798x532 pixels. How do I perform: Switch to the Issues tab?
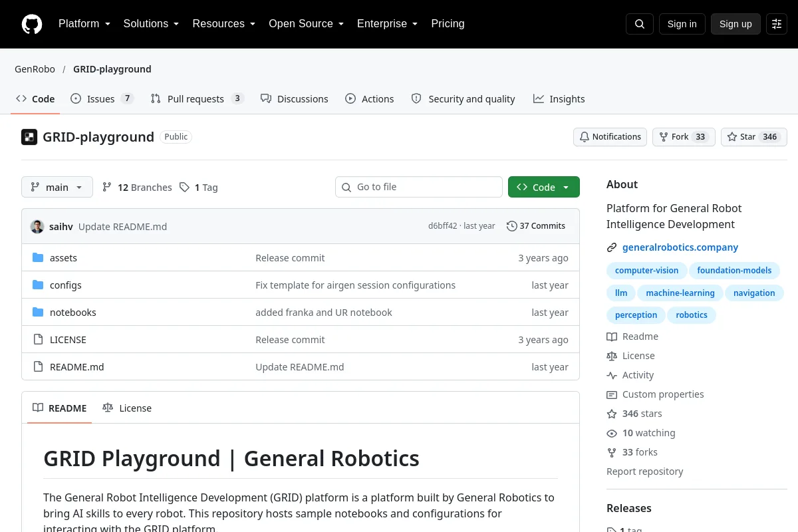point(102,98)
